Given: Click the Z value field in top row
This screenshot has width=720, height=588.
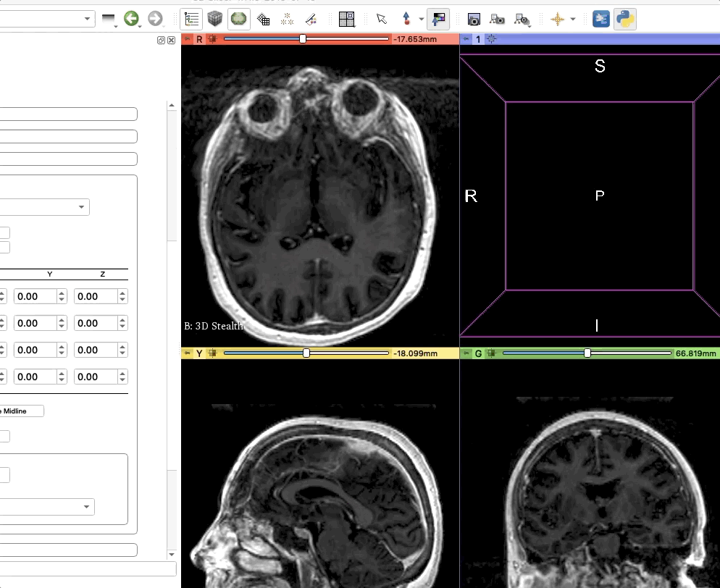Looking at the screenshot, I should [x=96, y=296].
